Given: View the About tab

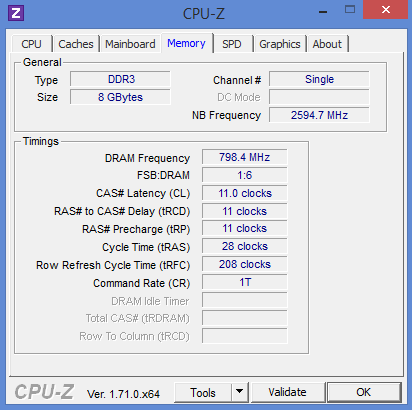Looking at the screenshot, I should coord(327,44).
